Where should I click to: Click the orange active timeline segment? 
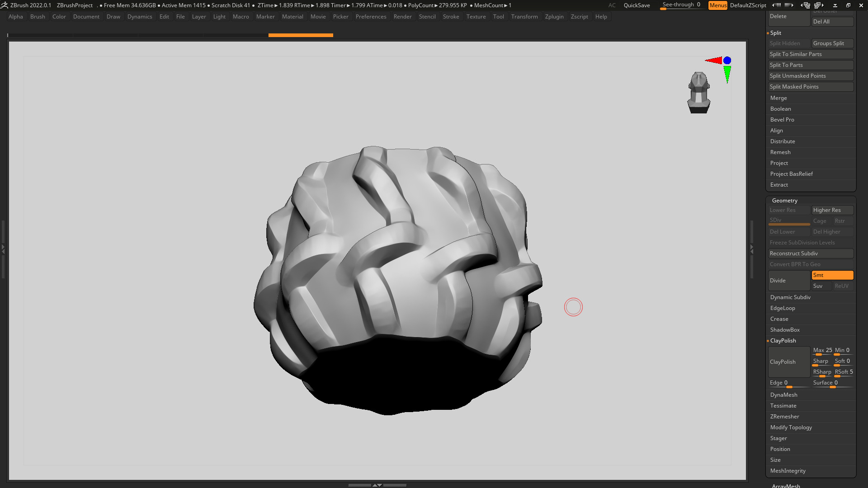pos(301,35)
